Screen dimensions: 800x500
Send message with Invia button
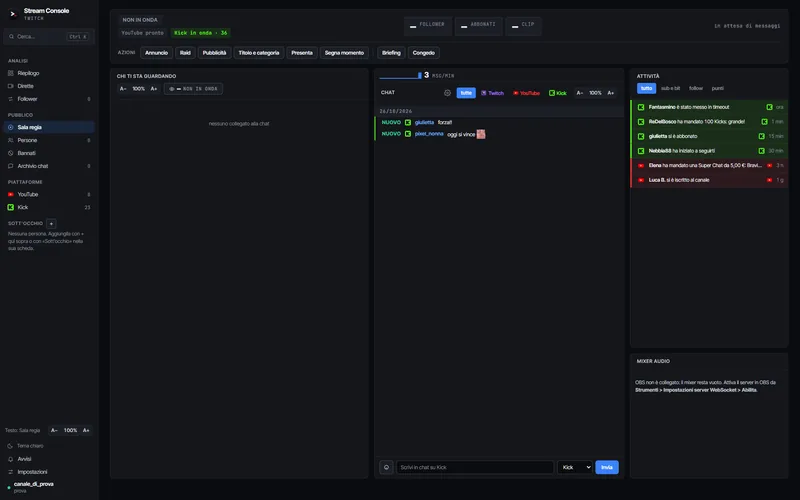607,467
